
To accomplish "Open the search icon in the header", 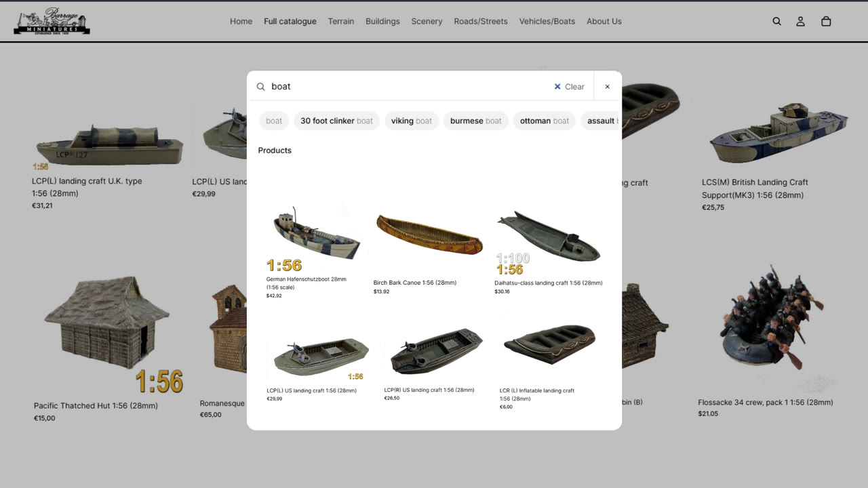I will (777, 21).
